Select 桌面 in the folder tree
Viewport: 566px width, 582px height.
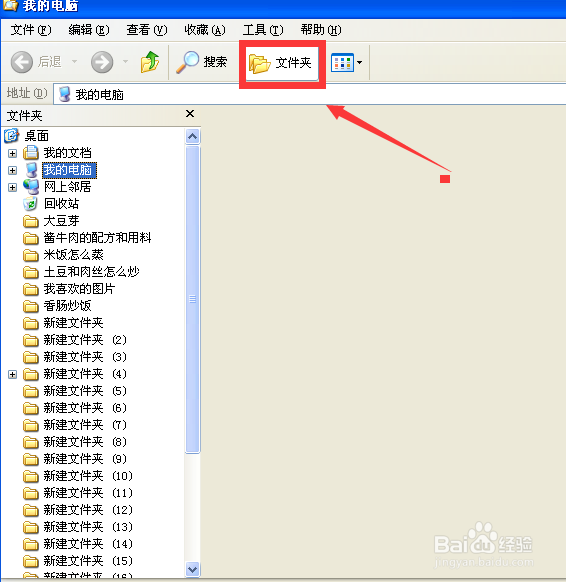36,136
